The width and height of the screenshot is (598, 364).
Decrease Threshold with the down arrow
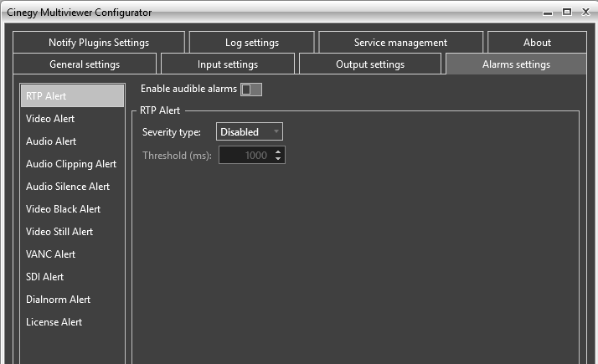[x=278, y=158]
